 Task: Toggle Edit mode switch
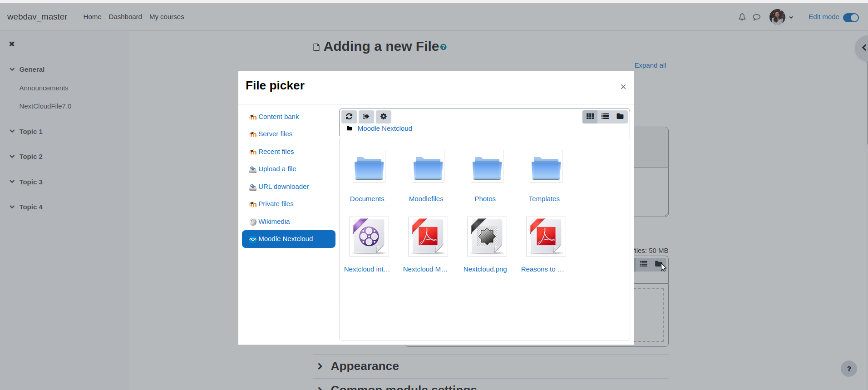click(851, 17)
